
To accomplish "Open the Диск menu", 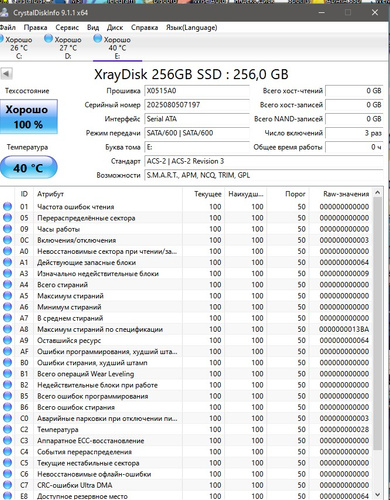I will [115, 27].
